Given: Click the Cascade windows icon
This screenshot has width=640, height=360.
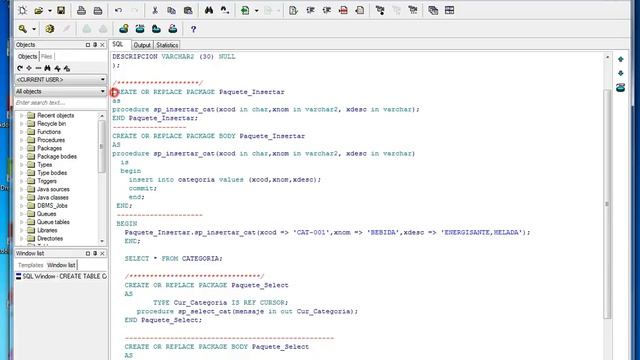Looking at the screenshot, I should (x=433, y=11).
